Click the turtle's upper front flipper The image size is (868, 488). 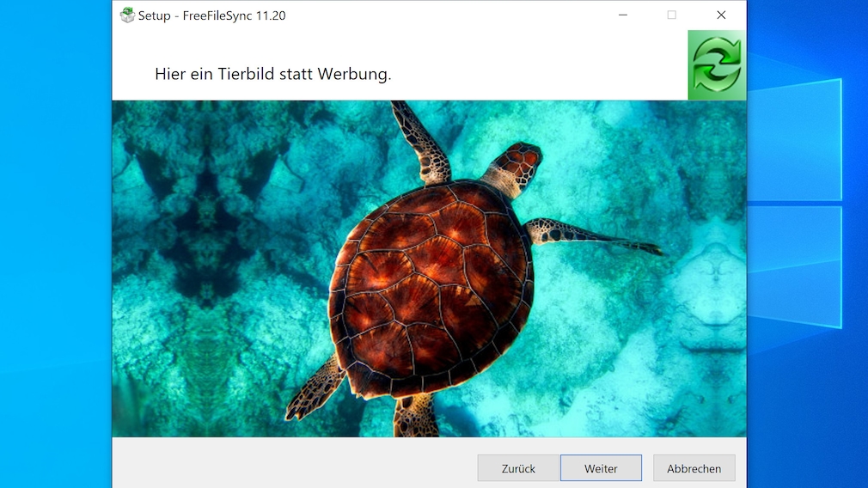pos(422,143)
